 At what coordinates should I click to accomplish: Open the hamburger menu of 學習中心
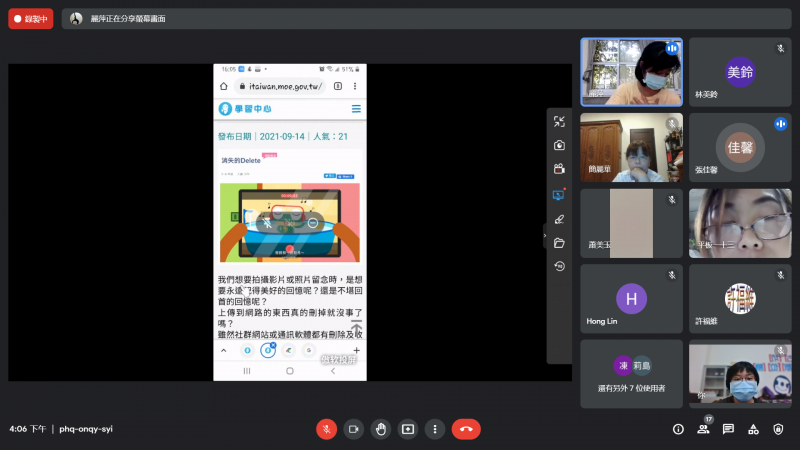pos(356,109)
